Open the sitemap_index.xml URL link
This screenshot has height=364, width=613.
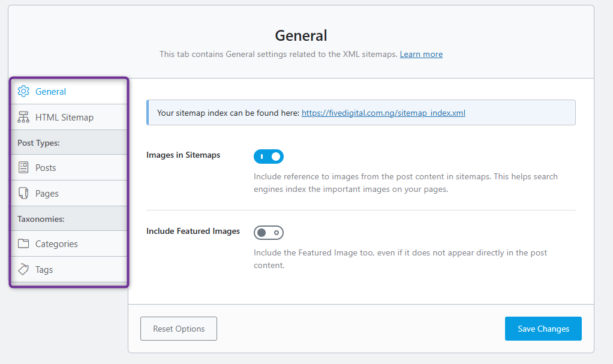click(383, 113)
